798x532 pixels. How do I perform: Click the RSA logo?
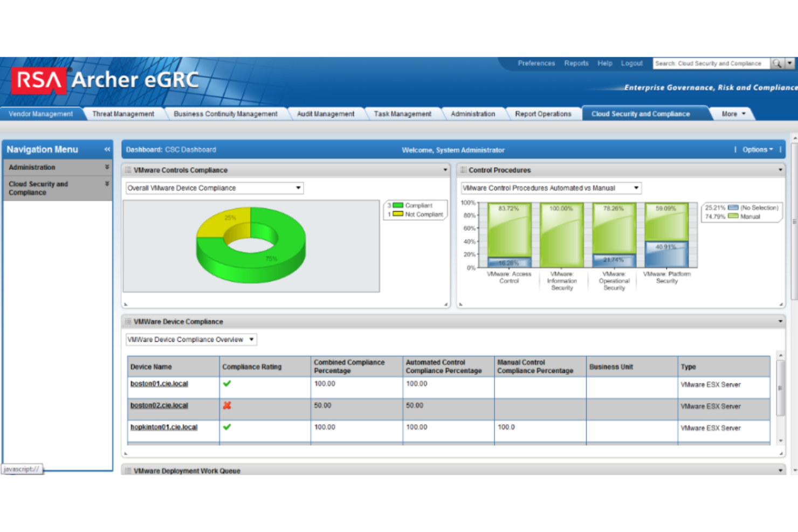[x=39, y=81]
